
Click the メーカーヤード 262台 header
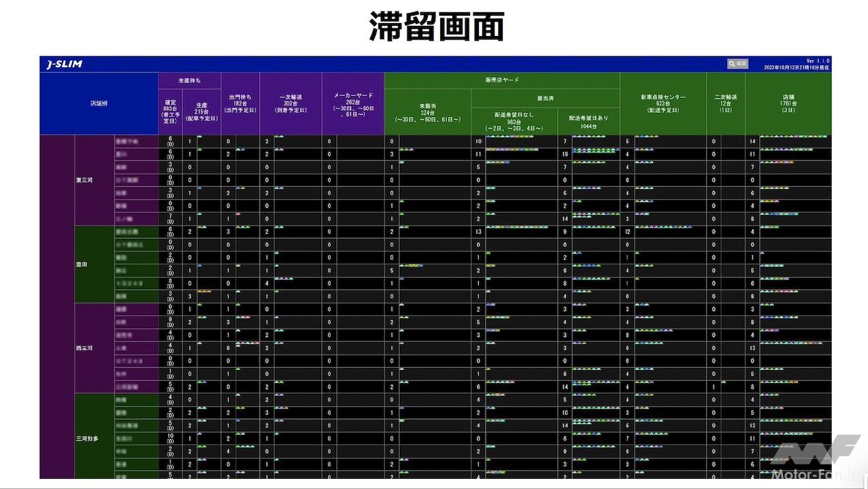[353, 104]
